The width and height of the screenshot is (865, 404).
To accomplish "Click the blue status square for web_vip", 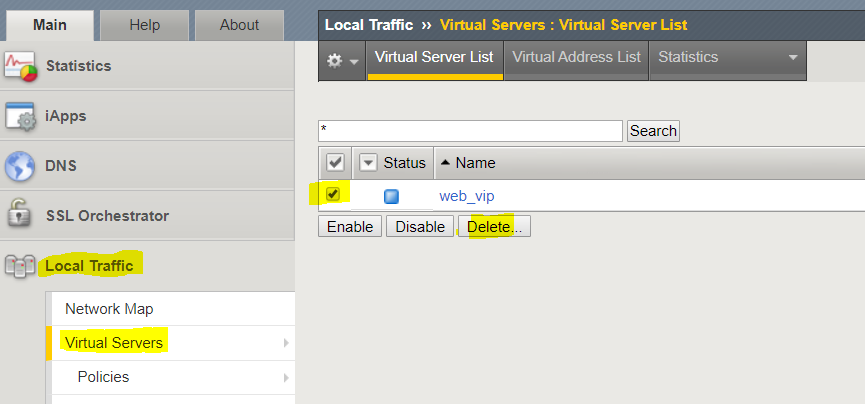I will point(391,196).
